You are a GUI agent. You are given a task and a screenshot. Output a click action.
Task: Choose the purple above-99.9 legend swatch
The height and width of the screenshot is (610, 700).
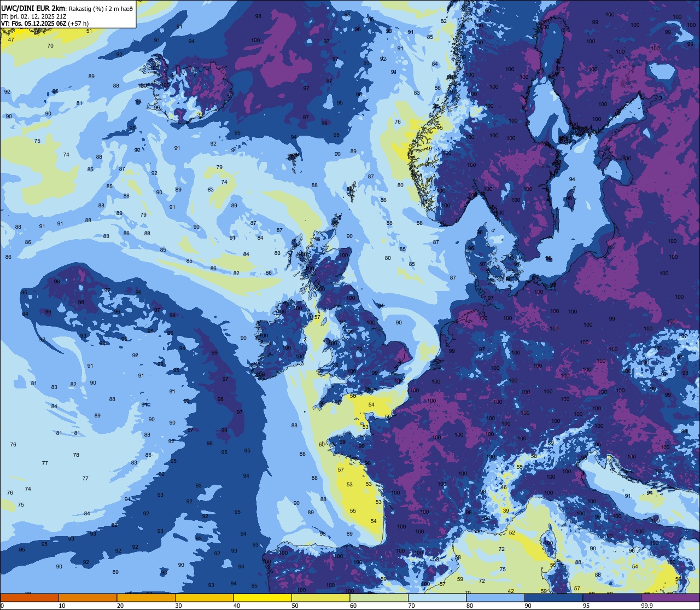(x=670, y=597)
